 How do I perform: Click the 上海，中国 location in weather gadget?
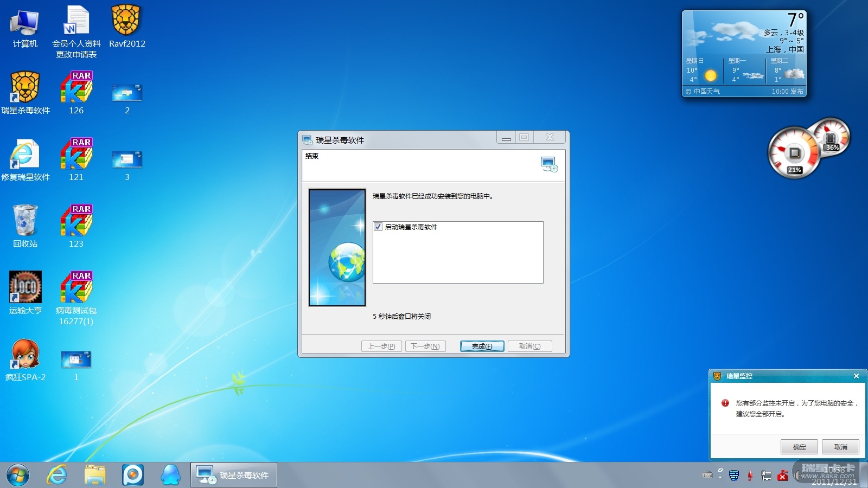point(784,49)
